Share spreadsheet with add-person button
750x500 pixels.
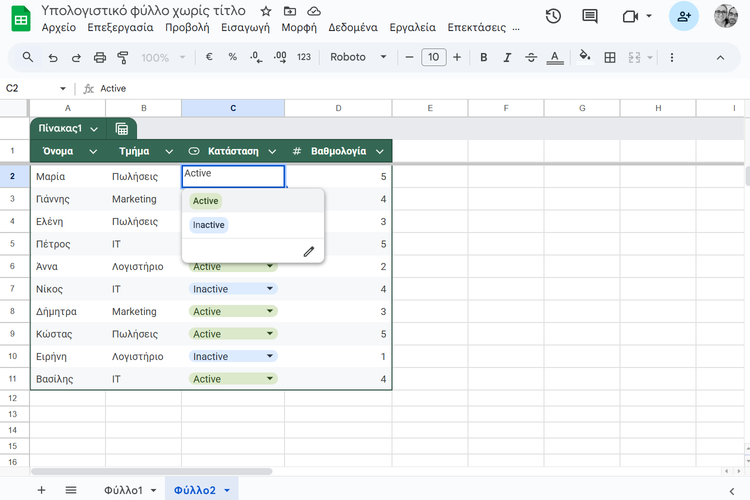click(x=684, y=16)
